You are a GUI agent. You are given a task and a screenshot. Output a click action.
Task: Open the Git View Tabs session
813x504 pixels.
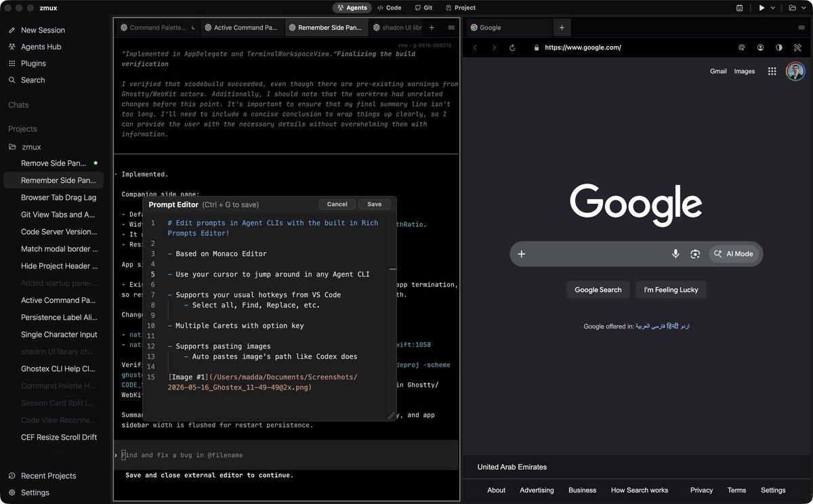click(x=53, y=215)
